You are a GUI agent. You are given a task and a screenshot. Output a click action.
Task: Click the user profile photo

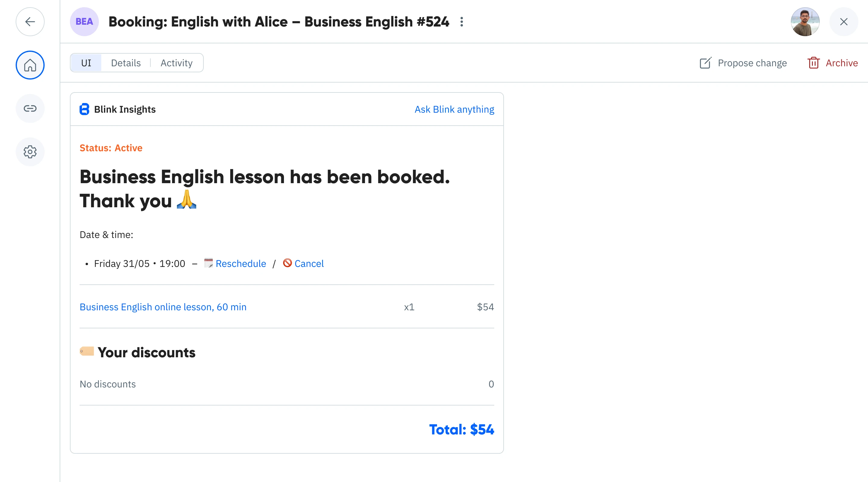pos(805,22)
